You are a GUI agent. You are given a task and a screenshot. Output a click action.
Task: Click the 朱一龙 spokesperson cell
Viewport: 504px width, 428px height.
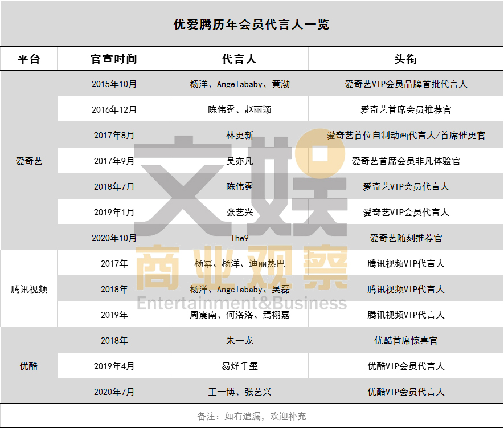(240, 340)
